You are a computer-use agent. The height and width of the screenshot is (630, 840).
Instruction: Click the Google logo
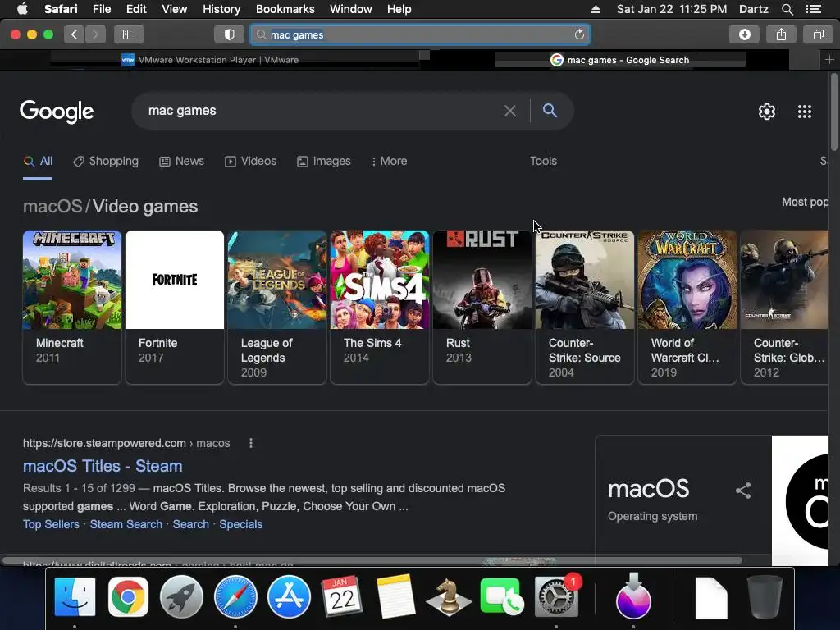(57, 112)
